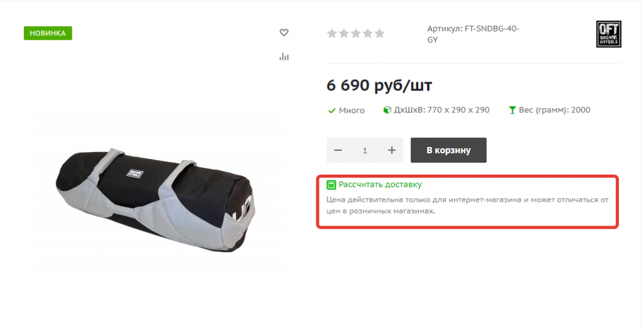Increase quantity with the plus button
This screenshot has width=644, height=326.
pyautogui.click(x=392, y=150)
